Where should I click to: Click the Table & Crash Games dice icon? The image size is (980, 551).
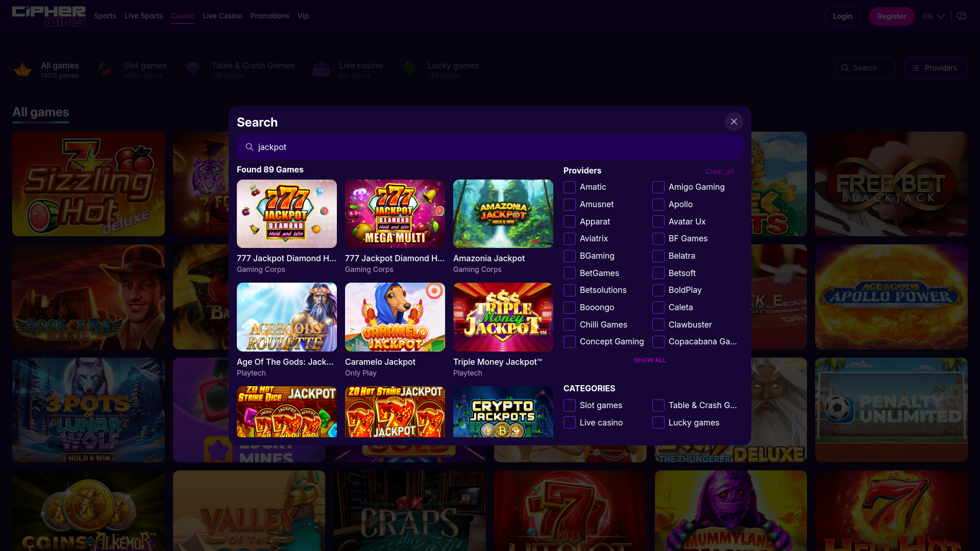click(x=193, y=69)
